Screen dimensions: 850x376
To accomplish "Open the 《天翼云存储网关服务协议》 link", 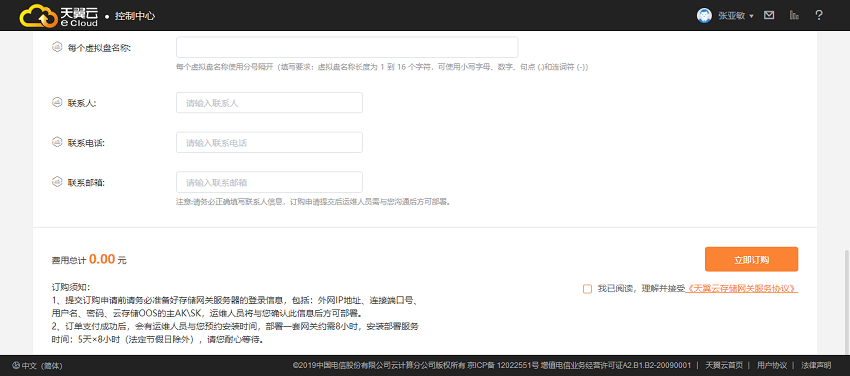I will (x=742, y=288).
